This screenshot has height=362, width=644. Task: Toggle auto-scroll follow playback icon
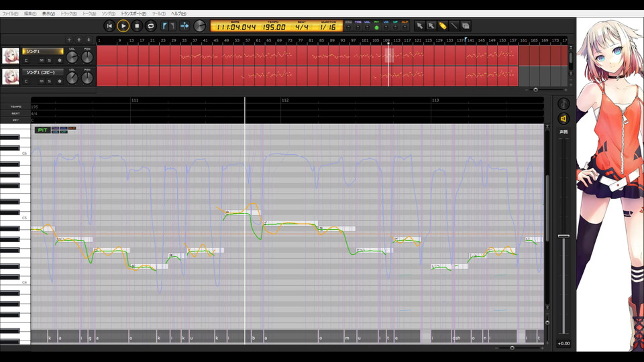(x=184, y=26)
